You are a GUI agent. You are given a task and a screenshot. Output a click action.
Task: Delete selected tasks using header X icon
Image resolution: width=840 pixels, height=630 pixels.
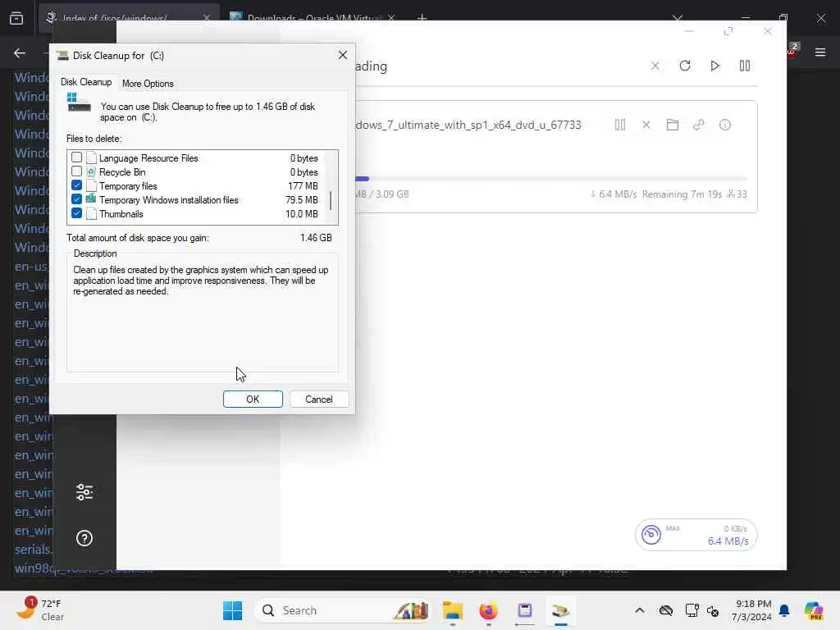click(x=655, y=66)
